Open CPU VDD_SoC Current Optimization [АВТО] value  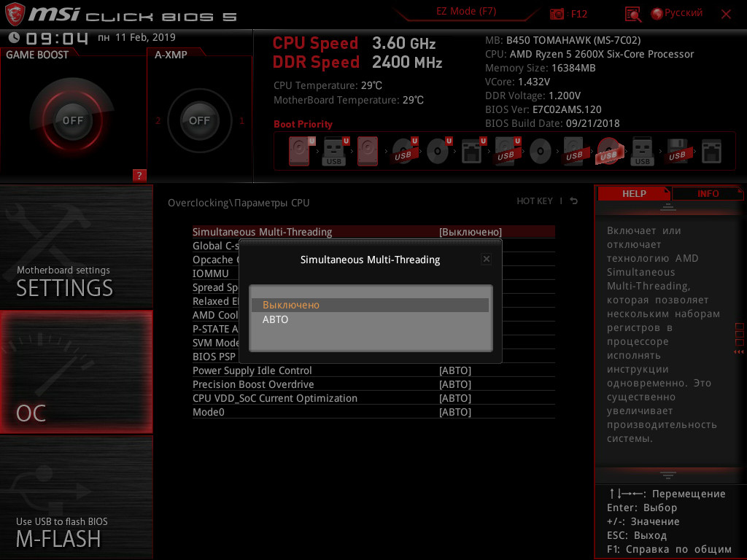point(455,398)
